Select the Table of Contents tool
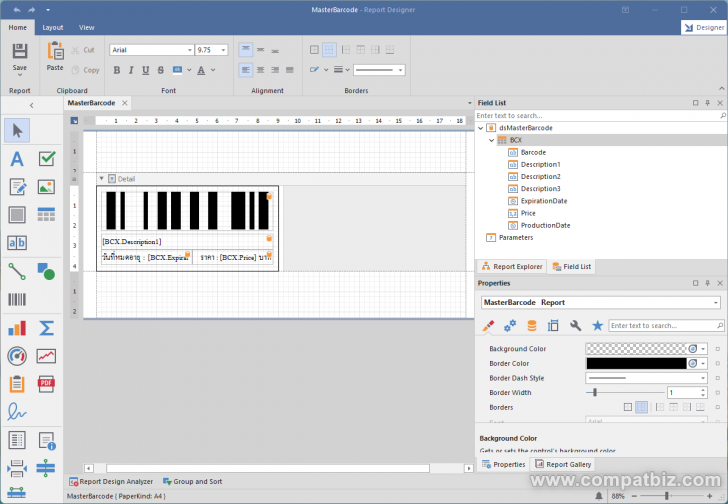This screenshot has width=728, height=504. click(17, 440)
